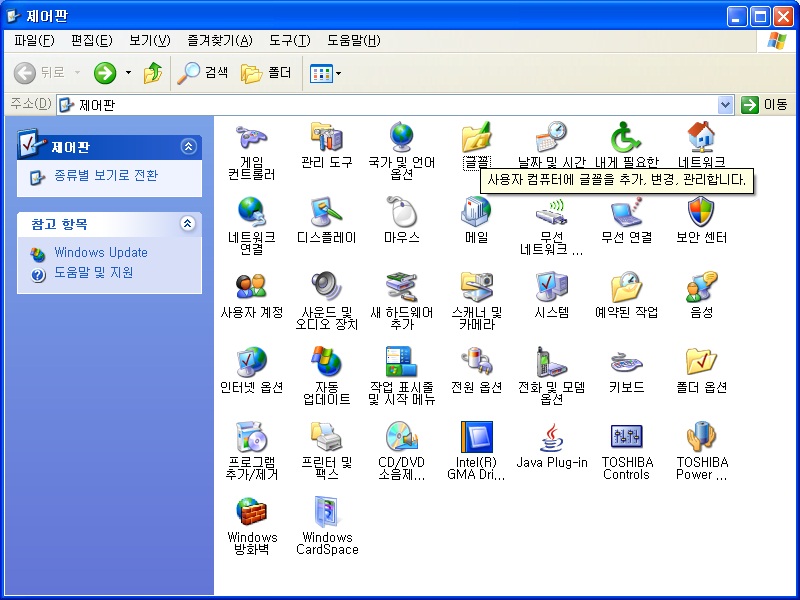The image size is (800, 600).
Task: Open the 디스플레이 display icon
Action: (327, 212)
